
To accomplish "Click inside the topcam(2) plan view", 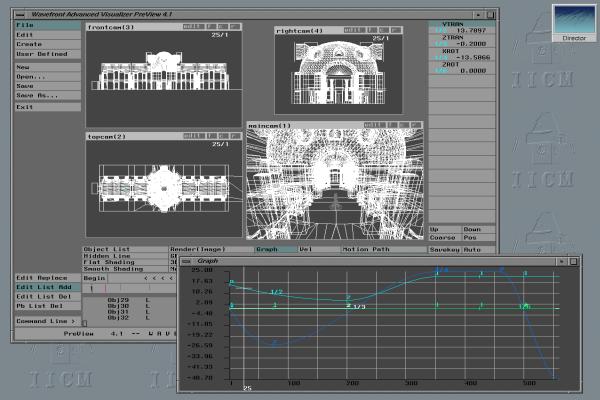I will (164, 188).
